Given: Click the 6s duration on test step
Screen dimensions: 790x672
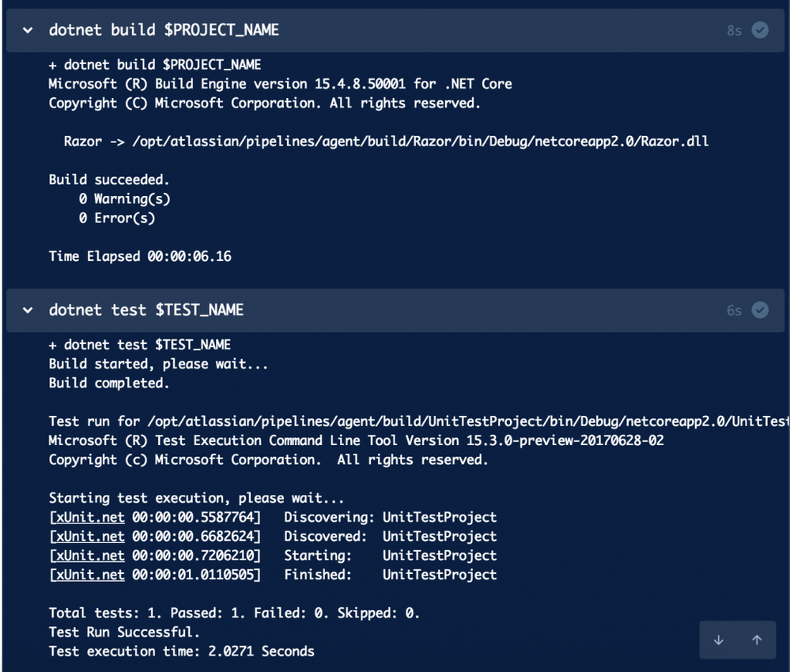Looking at the screenshot, I should click(734, 311).
